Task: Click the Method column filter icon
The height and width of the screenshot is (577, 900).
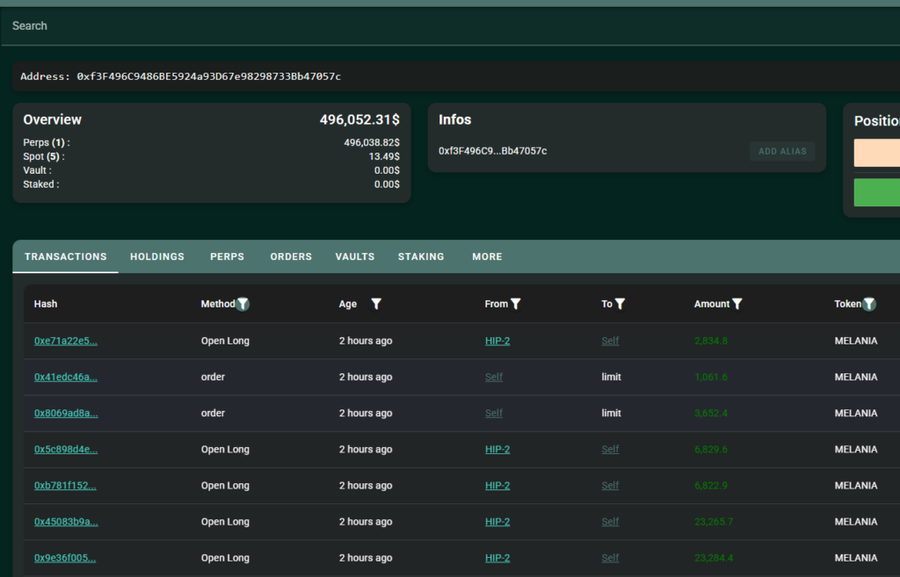Action: coord(243,304)
